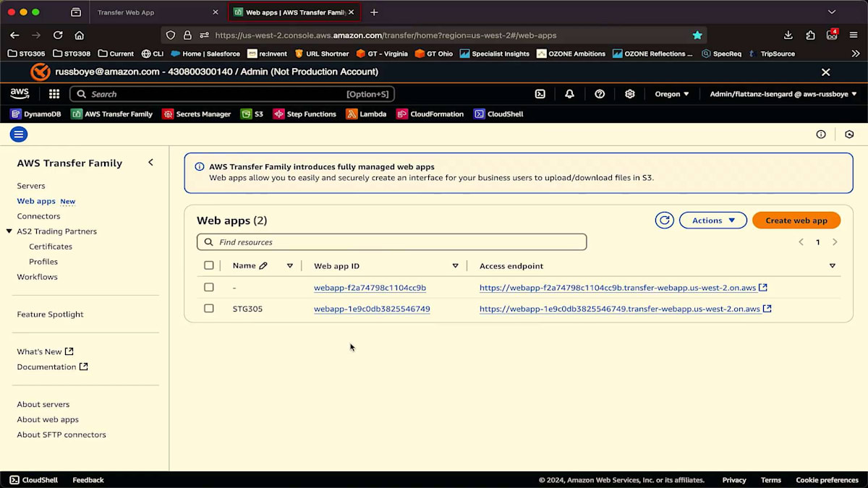Check the box for the STG305 web app

click(209, 308)
